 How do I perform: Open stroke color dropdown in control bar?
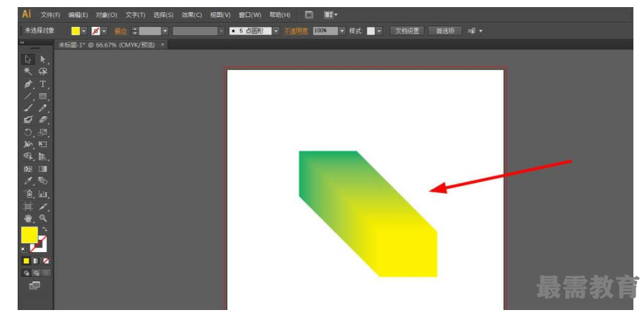tap(104, 31)
